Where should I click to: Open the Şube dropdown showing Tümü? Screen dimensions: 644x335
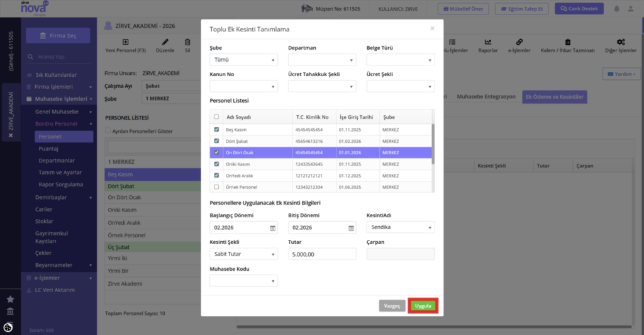tap(243, 60)
